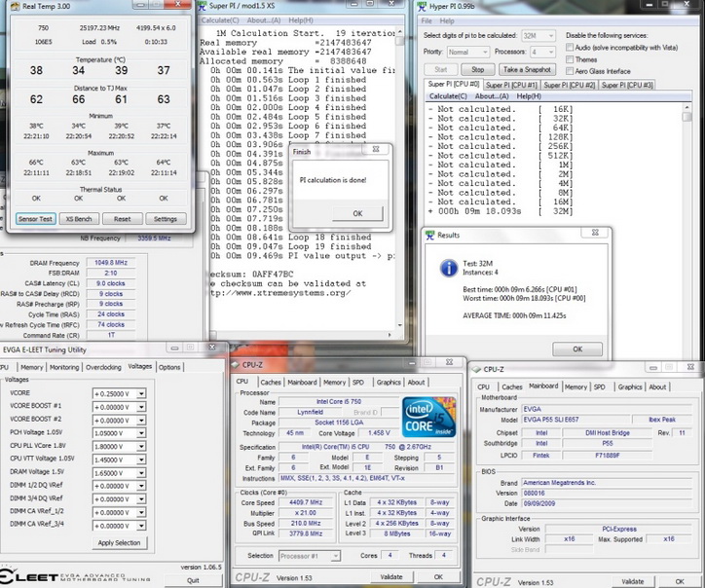
Task: Click the Hyper PI title bar icon
Action: (422, 6)
